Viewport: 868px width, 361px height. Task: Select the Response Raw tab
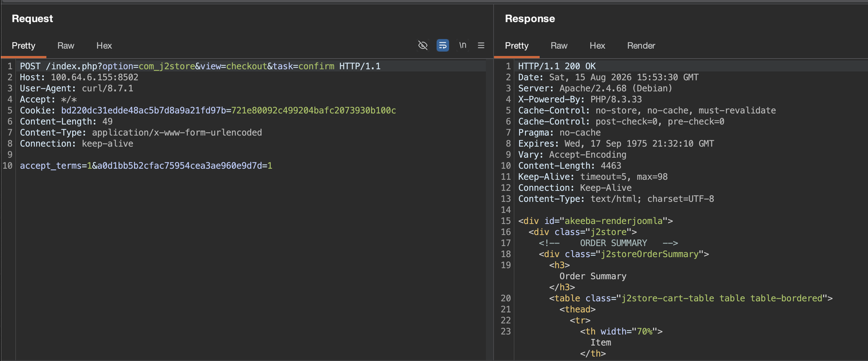(x=559, y=46)
